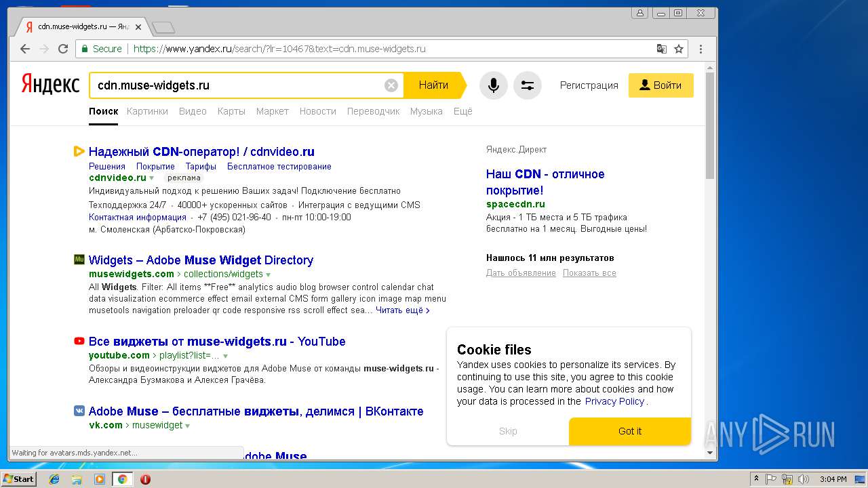Open the Ещё more menu
Screen dimensions: 868x488
pos(462,111)
